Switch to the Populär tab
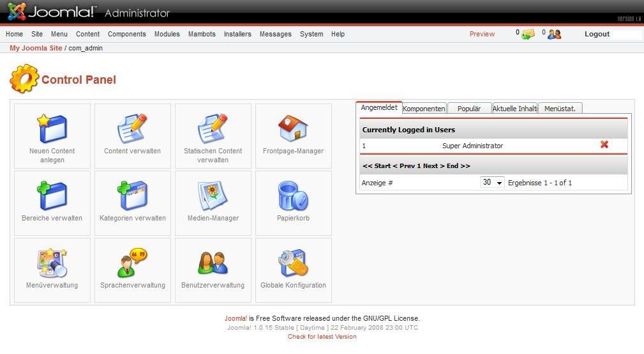Image resolution: width=644 pixels, height=354 pixels. coord(469,109)
